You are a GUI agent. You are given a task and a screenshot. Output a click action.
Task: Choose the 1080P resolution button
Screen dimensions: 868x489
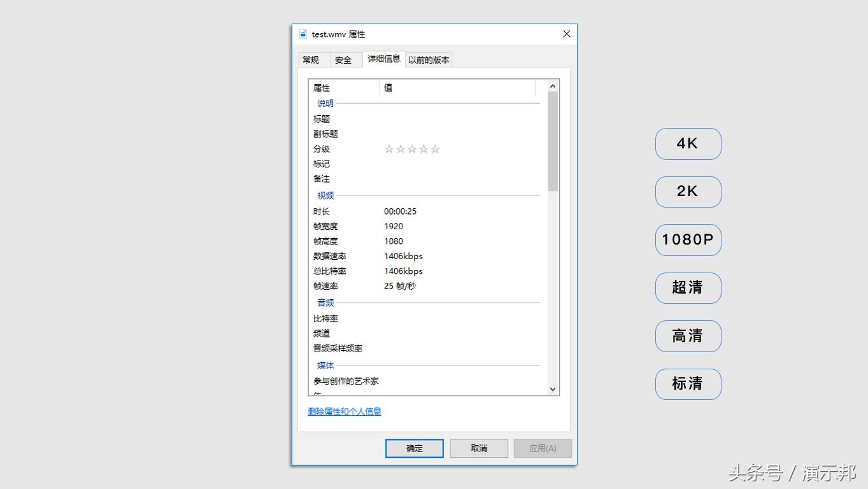(688, 240)
